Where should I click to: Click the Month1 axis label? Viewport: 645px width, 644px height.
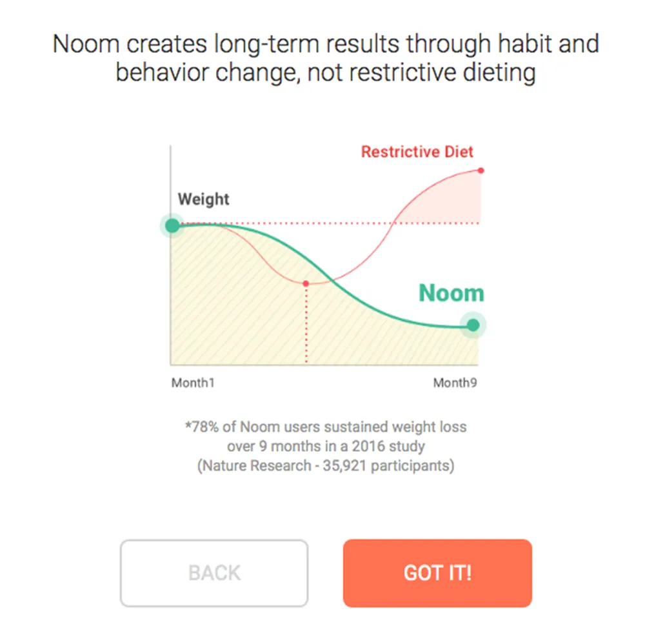(192, 383)
